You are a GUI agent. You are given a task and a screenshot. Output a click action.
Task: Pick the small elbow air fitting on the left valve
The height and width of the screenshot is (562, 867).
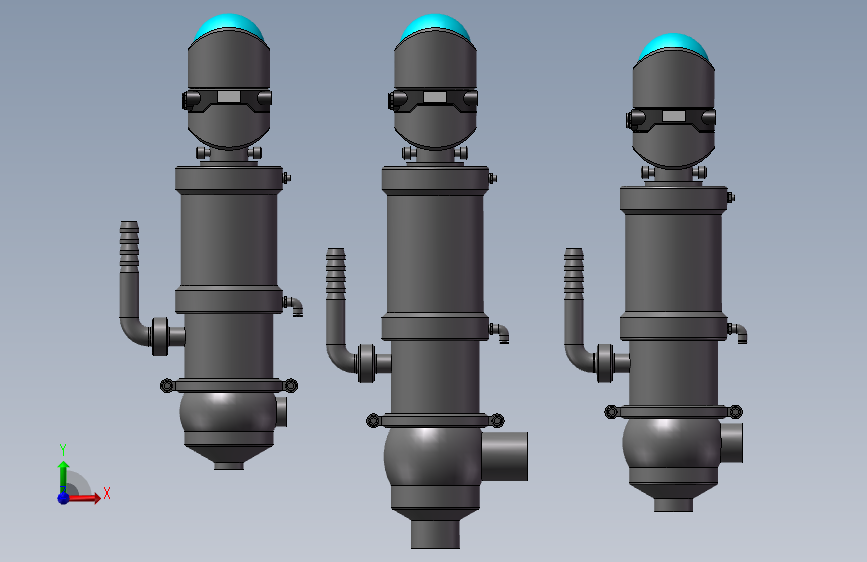pos(294,306)
